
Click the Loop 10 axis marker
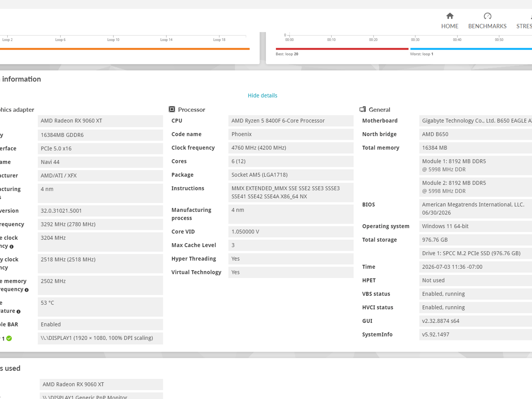[113, 39]
